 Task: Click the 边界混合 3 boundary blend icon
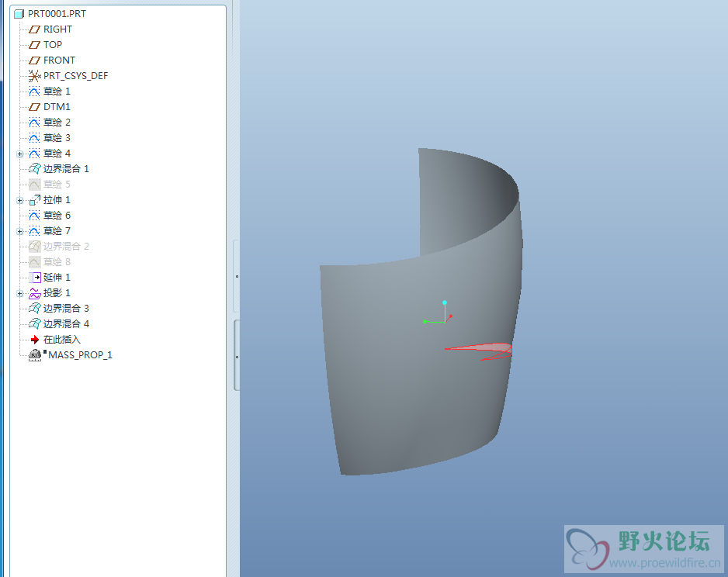pyautogui.click(x=34, y=309)
